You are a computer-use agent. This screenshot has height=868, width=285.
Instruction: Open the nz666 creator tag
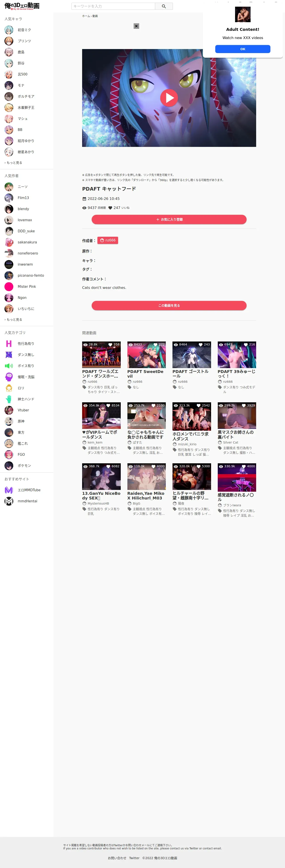[x=108, y=240]
